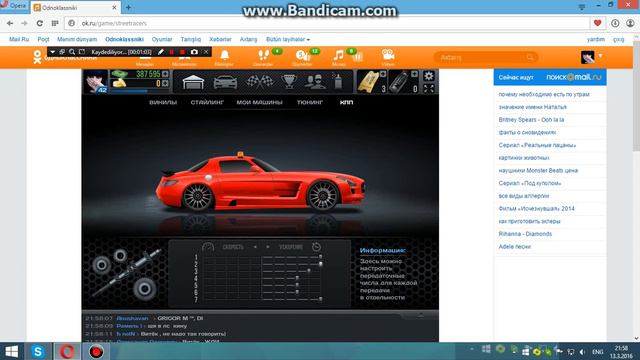
Task: Click the Odnoklassniki logo
Action: pyautogui.click(x=37, y=57)
